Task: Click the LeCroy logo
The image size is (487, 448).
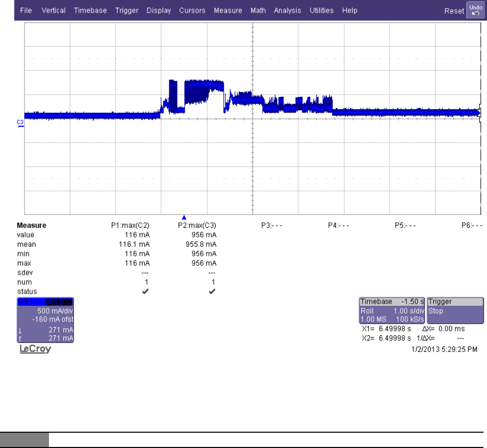Action: coord(35,350)
